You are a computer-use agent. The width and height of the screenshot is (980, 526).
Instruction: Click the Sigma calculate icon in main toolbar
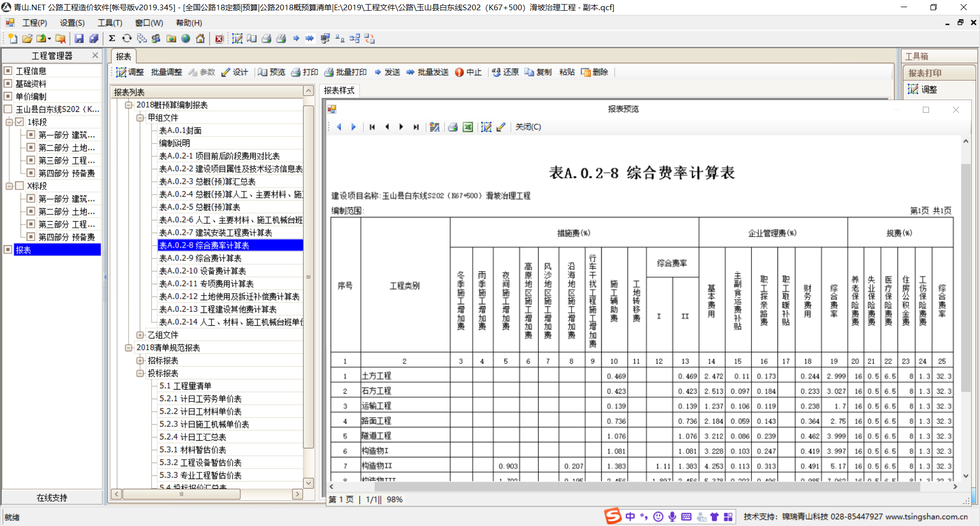[x=112, y=38]
